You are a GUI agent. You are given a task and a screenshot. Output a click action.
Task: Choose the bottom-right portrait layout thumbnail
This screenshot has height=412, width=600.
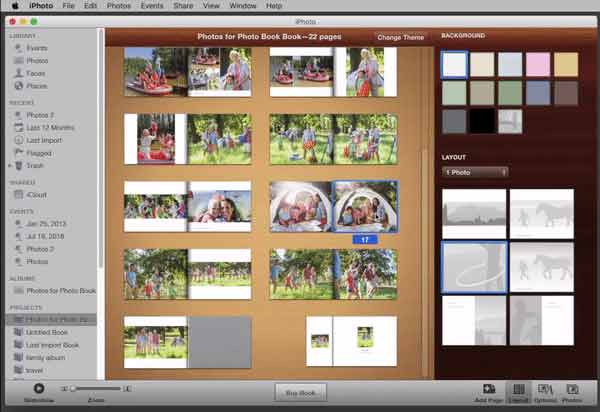click(542, 321)
